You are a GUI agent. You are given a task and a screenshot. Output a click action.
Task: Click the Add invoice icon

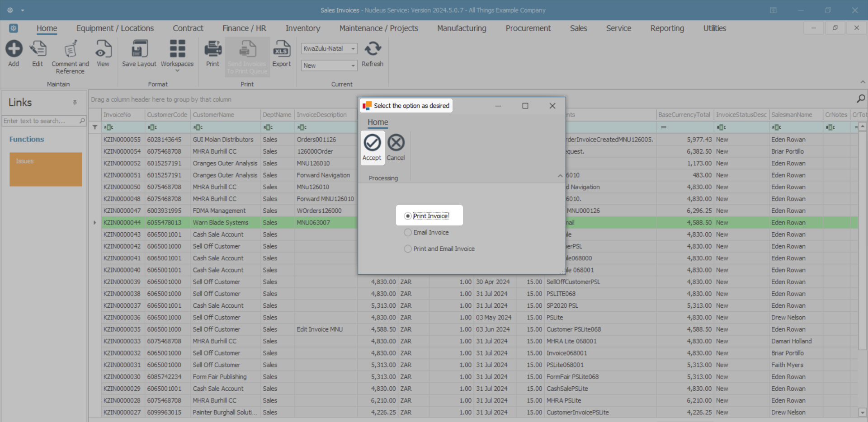pos(14,49)
